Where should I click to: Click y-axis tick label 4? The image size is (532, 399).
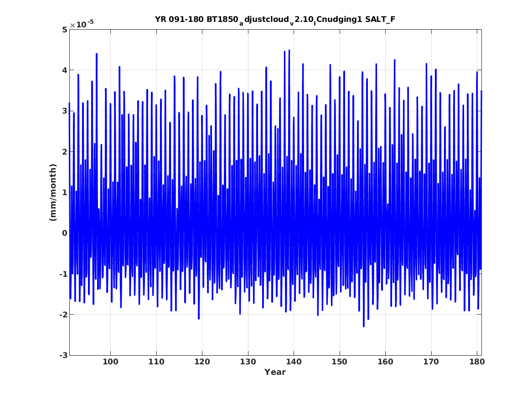[x=64, y=70]
